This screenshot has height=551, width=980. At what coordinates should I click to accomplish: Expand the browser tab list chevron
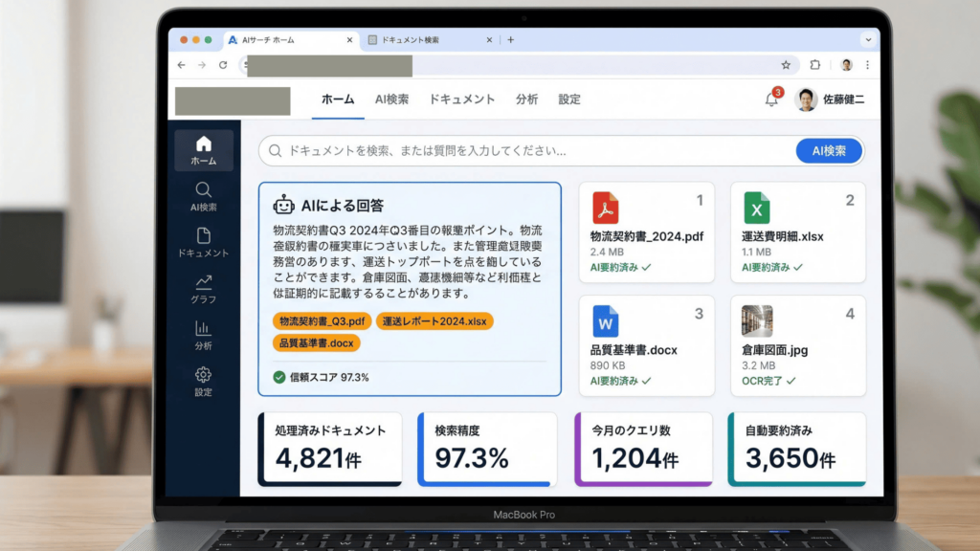[868, 40]
